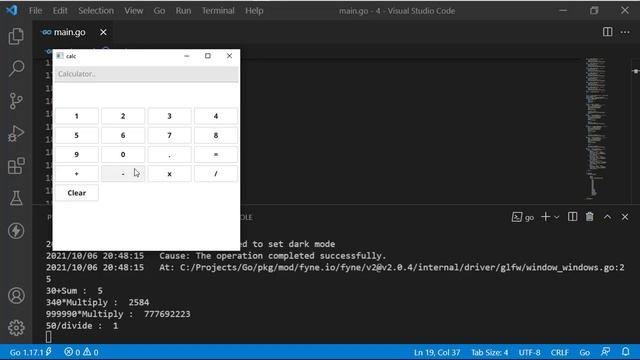Split the terminal panel
640x360 pixels.
point(572,217)
